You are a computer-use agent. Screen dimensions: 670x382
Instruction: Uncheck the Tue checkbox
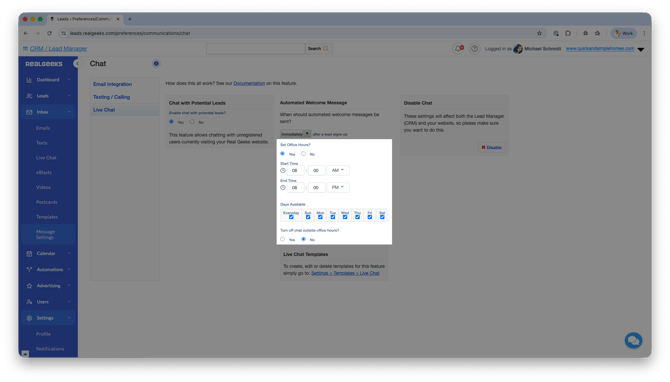tap(332, 217)
